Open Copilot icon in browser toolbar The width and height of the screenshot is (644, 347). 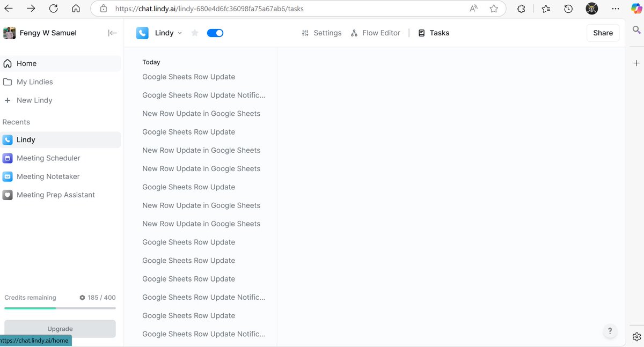pos(636,9)
